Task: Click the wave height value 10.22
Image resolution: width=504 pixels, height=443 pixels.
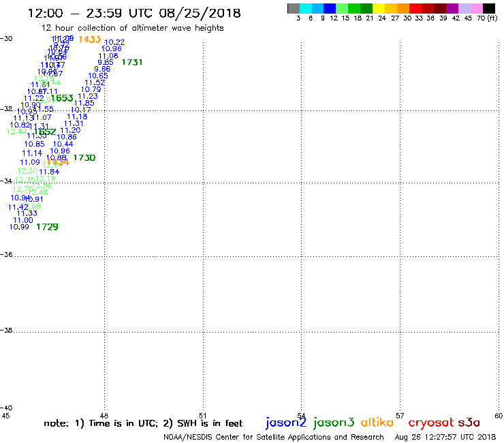Action: pos(114,42)
